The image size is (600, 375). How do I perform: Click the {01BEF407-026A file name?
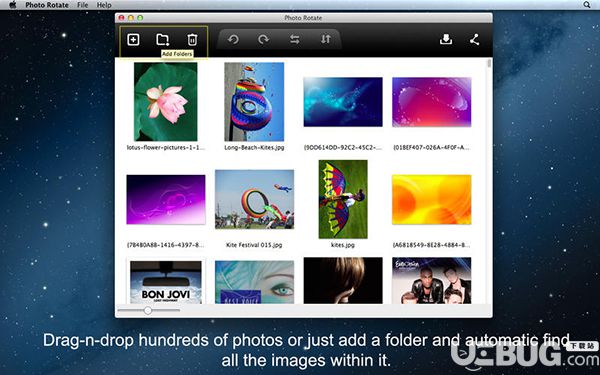[431, 147]
